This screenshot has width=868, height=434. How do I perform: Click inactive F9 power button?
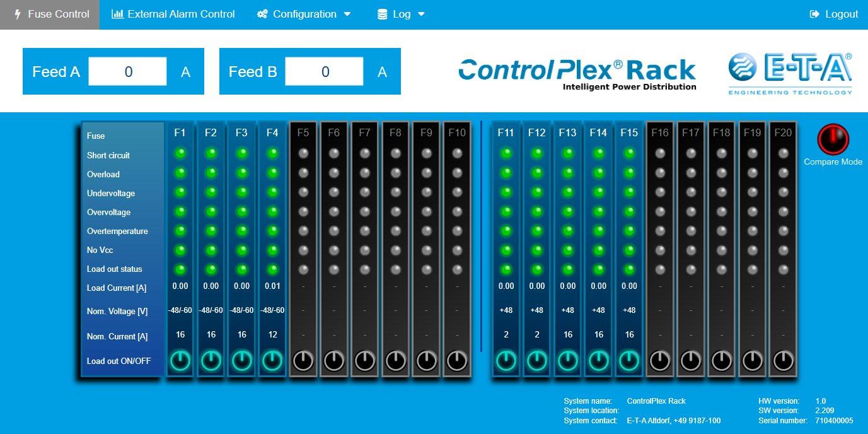427,360
